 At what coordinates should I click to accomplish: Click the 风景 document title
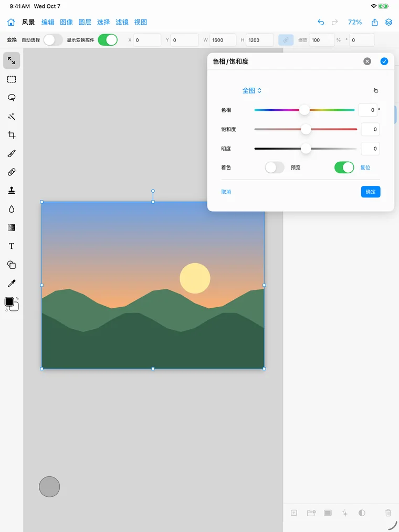tap(28, 22)
